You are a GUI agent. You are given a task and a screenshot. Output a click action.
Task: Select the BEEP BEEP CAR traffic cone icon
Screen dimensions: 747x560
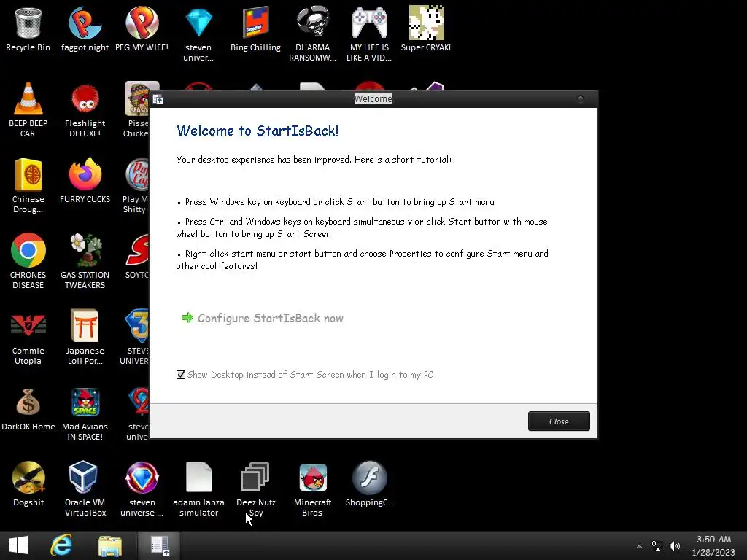28,109
